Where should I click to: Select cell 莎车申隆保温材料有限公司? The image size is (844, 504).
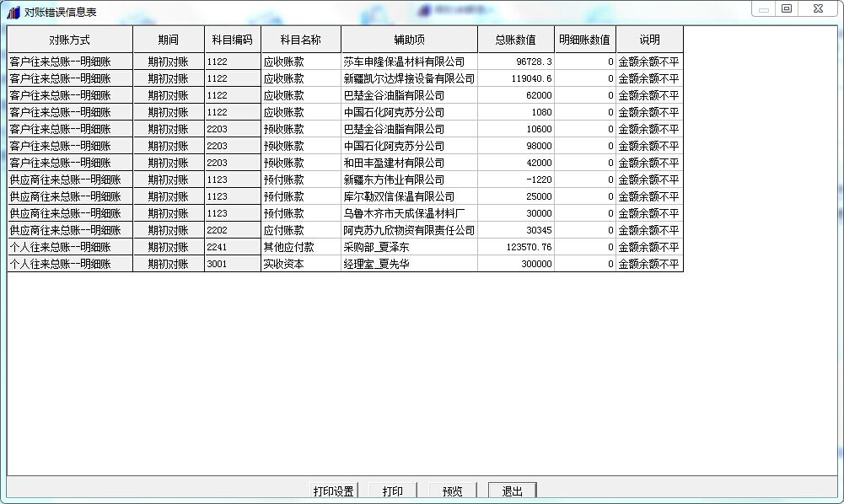pos(409,62)
